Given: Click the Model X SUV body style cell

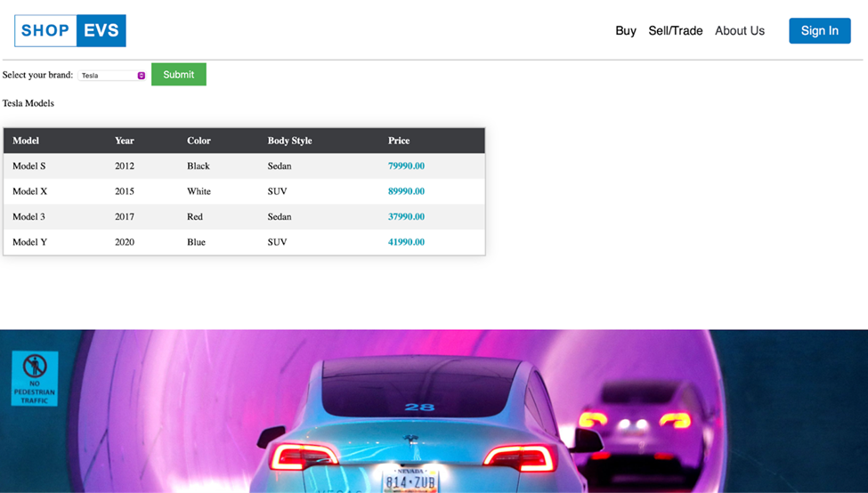Looking at the screenshot, I should pyautogui.click(x=278, y=191).
